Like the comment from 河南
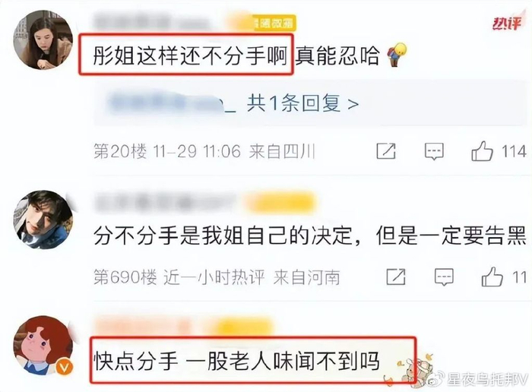532x392 pixels. (x=492, y=277)
